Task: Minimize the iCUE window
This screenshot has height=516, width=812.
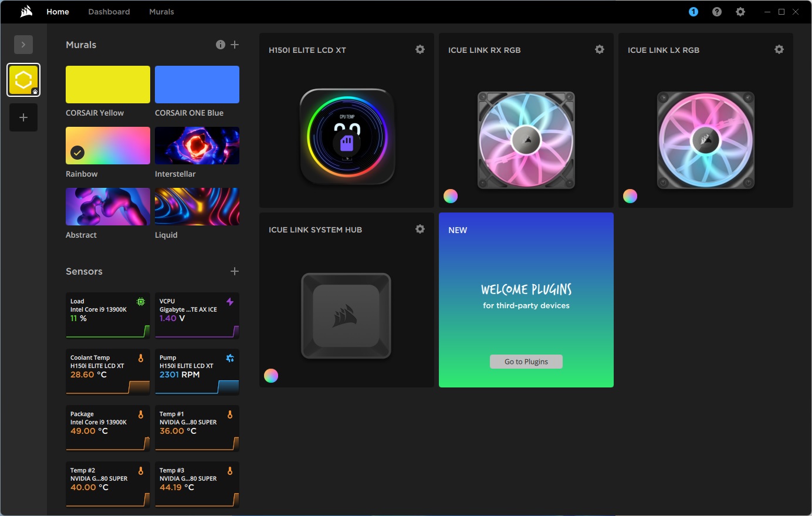Action: click(767, 12)
